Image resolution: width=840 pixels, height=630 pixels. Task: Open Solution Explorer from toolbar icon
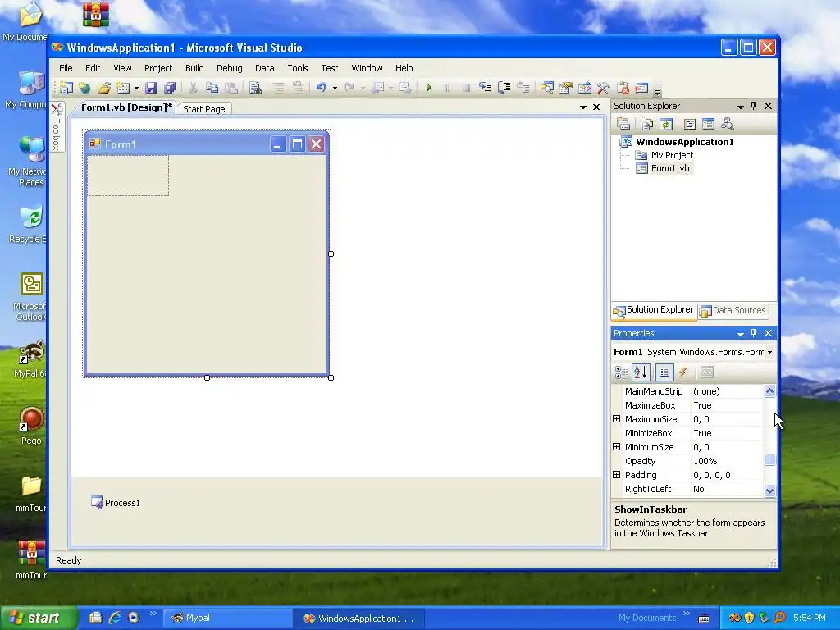(x=547, y=87)
